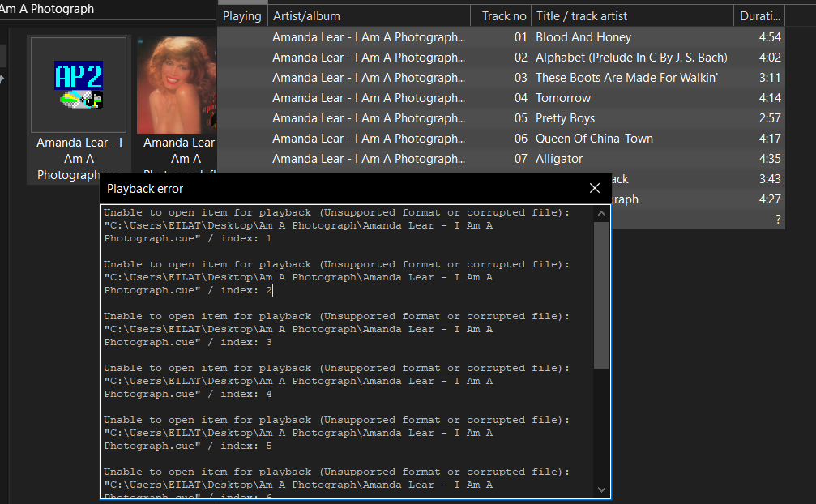The width and height of the screenshot is (816, 504).
Task: Select the Alligator track row
Action: pos(559,159)
